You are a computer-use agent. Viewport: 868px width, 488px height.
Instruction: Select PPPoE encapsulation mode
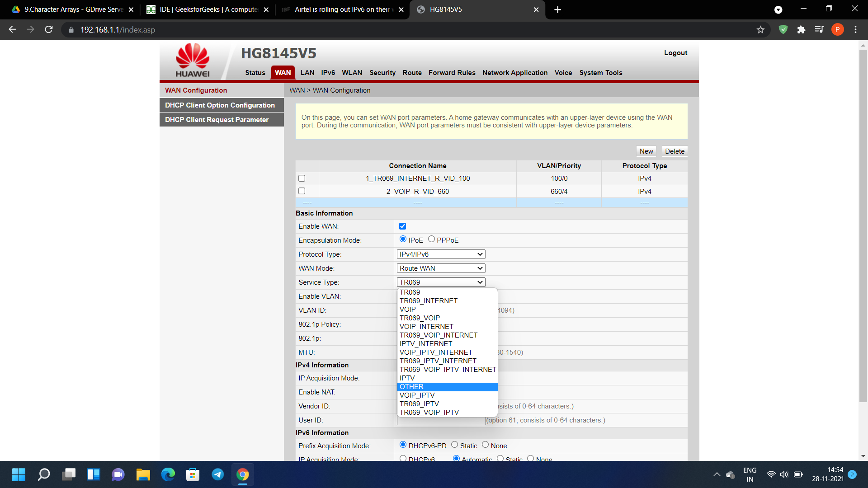tap(431, 239)
